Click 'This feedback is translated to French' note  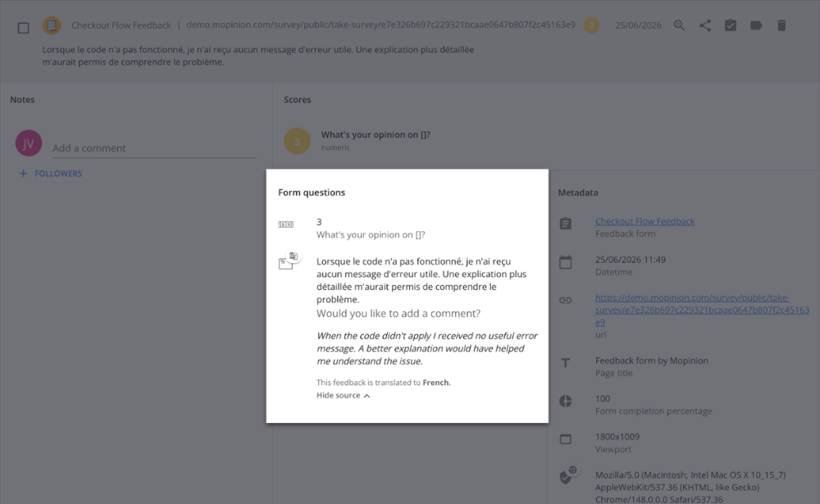coord(383,382)
